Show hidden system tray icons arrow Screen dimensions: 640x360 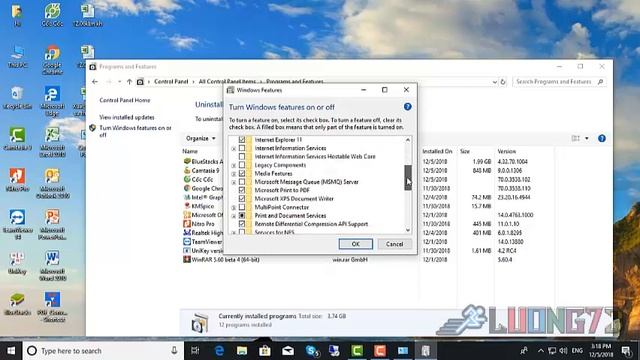click(x=540, y=351)
